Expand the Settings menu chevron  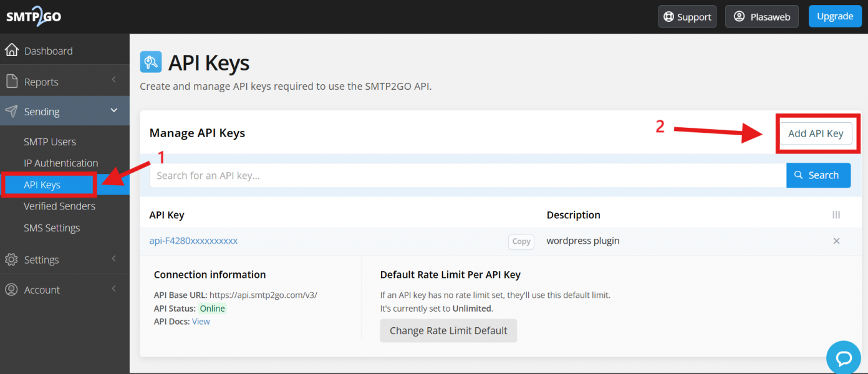tap(114, 258)
